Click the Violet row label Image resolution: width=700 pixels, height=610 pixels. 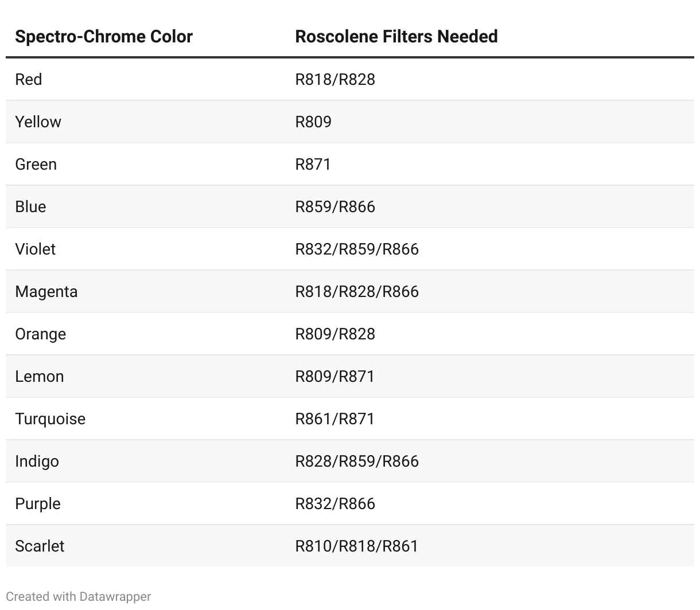(x=36, y=249)
